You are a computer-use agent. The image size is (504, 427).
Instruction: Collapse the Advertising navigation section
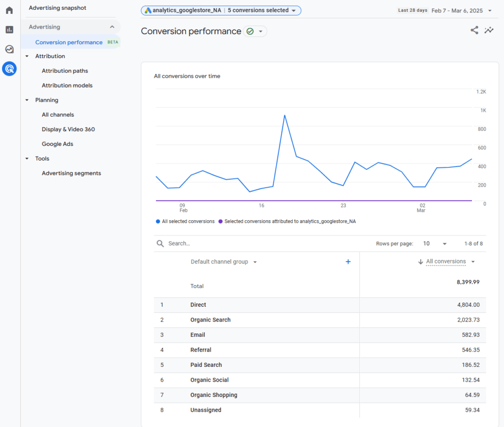tap(112, 27)
